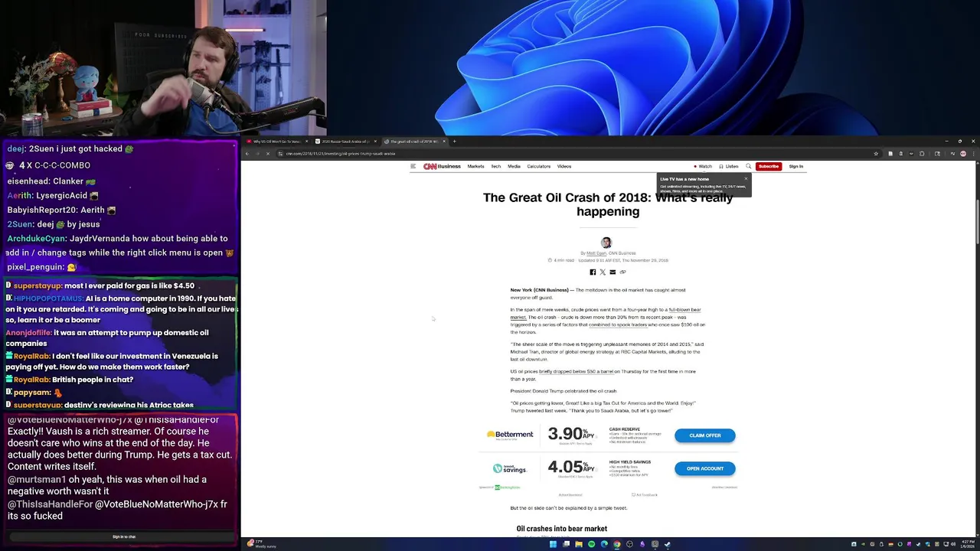Open the CNN hamburger menu
The width and height of the screenshot is (980, 551).
tap(413, 166)
